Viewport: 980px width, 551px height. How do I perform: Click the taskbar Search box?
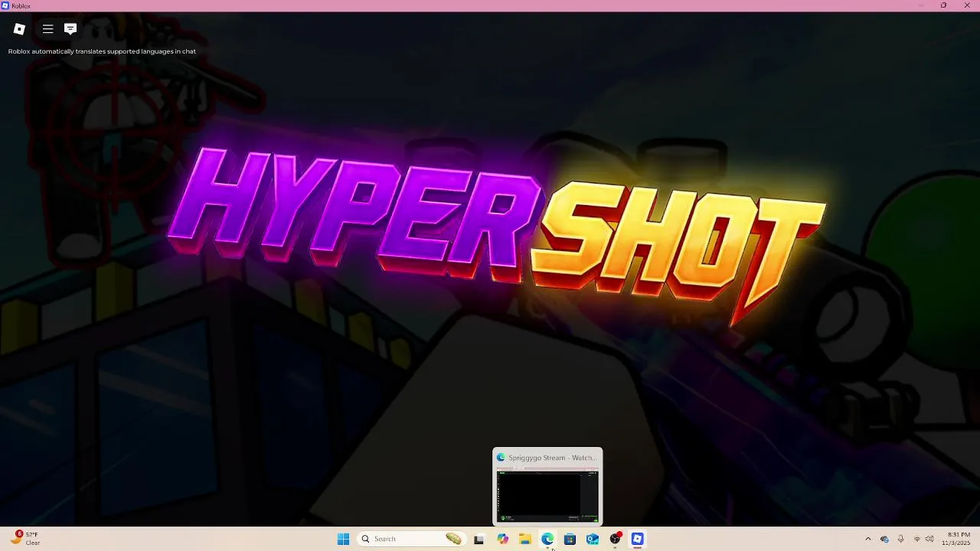411,539
